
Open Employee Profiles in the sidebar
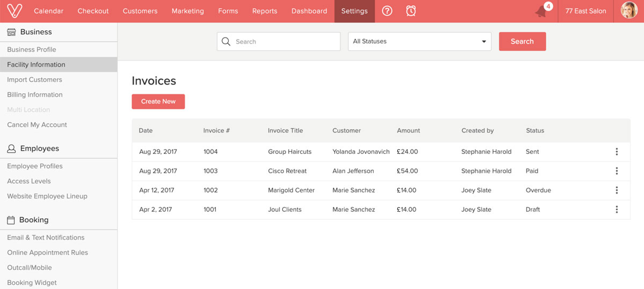[x=35, y=166]
